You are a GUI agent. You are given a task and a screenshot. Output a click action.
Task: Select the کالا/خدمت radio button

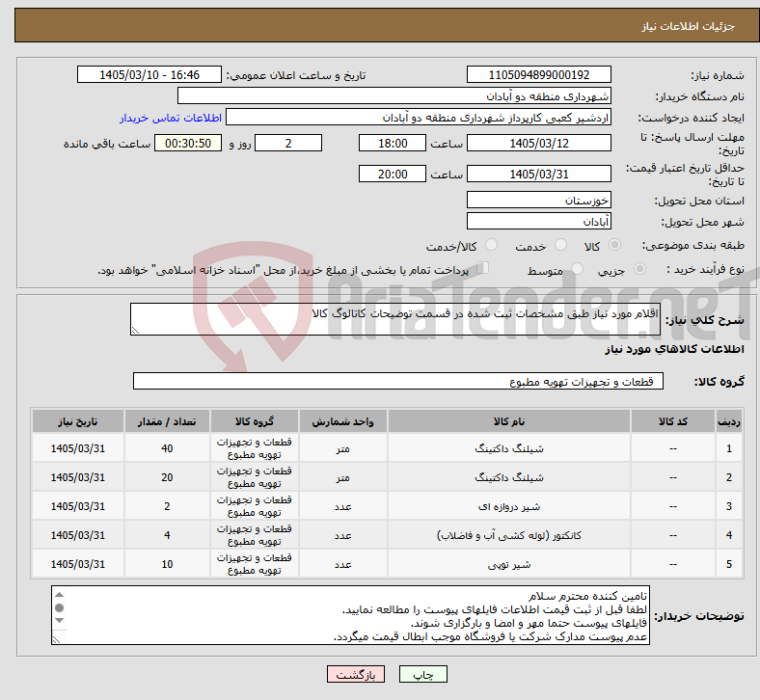pos(492,245)
